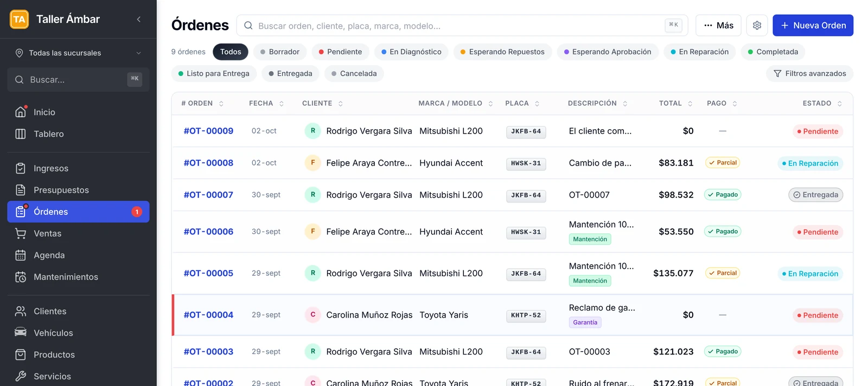Click plate JKFB-64 on OT-00009 row

click(x=526, y=131)
